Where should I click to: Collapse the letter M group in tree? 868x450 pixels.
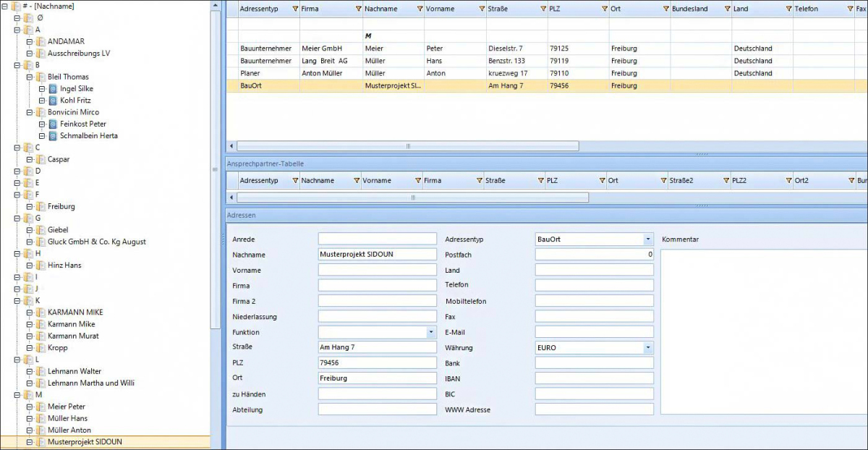(x=17, y=395)
